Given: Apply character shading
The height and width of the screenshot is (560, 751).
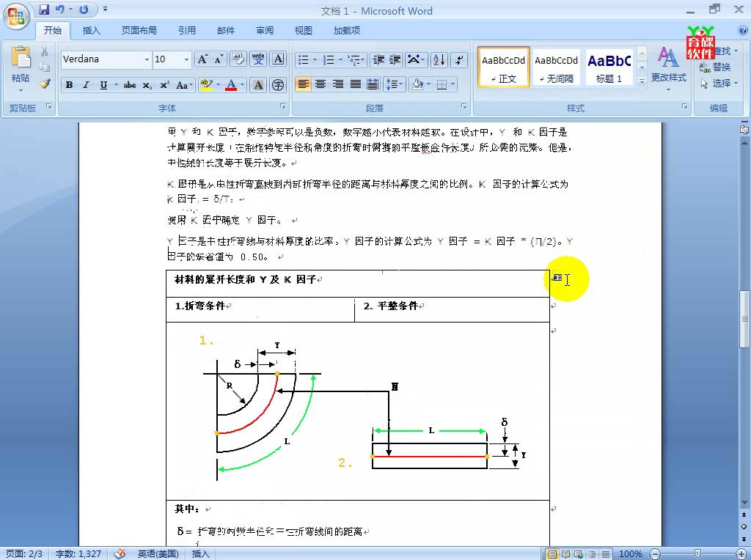Looking at the screenshot, I should click(x=258, y=85).
